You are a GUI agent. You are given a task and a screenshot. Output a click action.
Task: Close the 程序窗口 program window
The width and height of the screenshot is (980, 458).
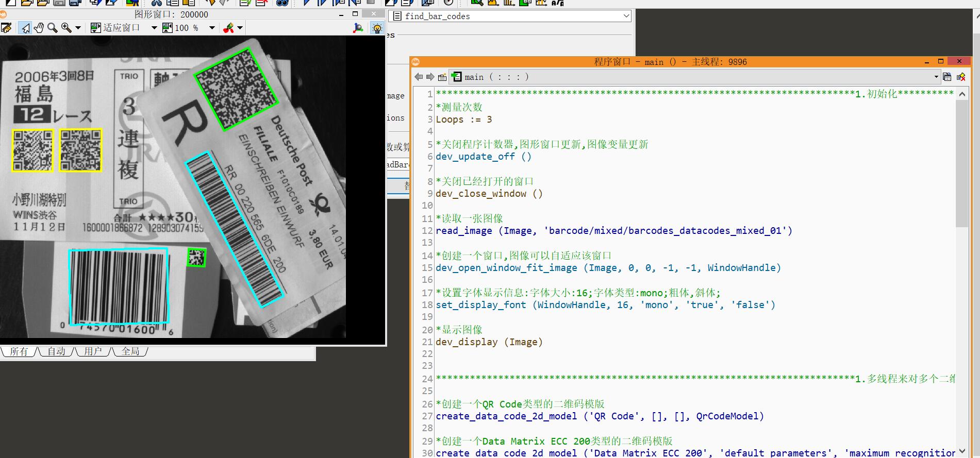click(x=959, y=61)
